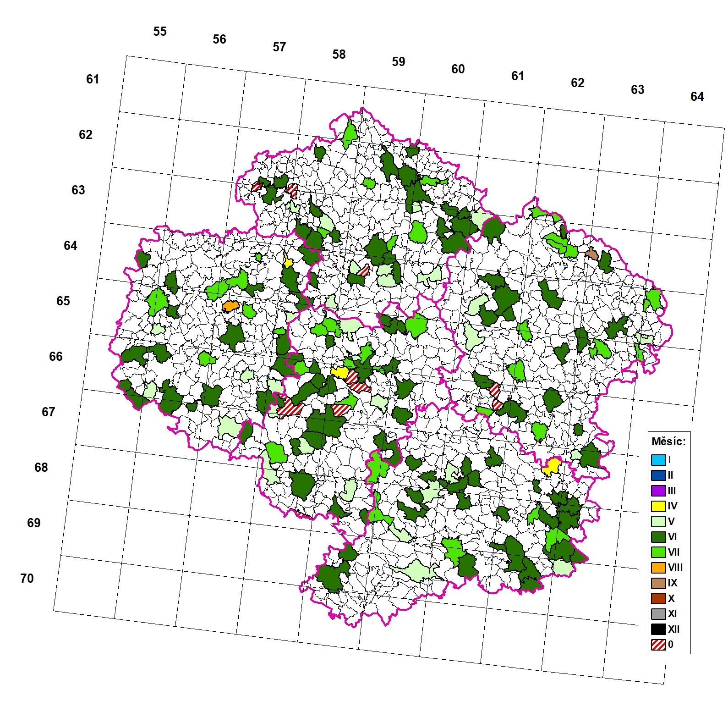728x712 pixels.
Task: Click the legend label "VIII"
Action: [675, 568]
